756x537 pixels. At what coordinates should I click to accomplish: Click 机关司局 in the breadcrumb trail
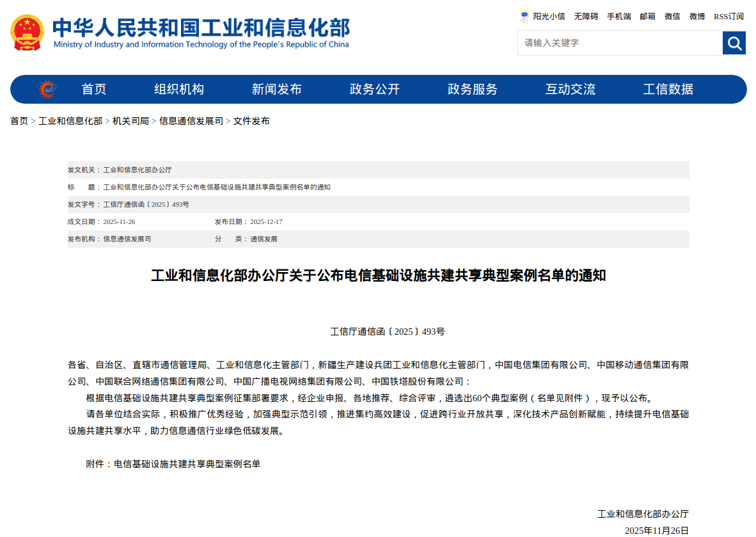130,121
